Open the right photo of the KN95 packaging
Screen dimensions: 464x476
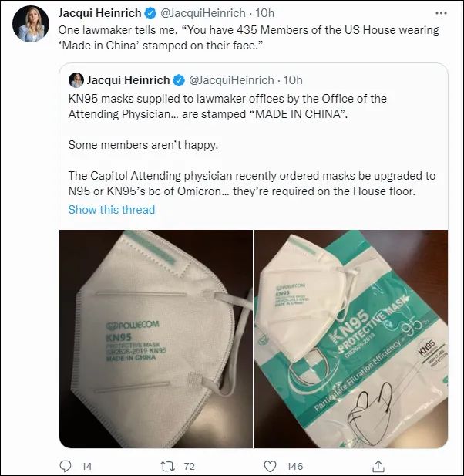pos(351,338)
